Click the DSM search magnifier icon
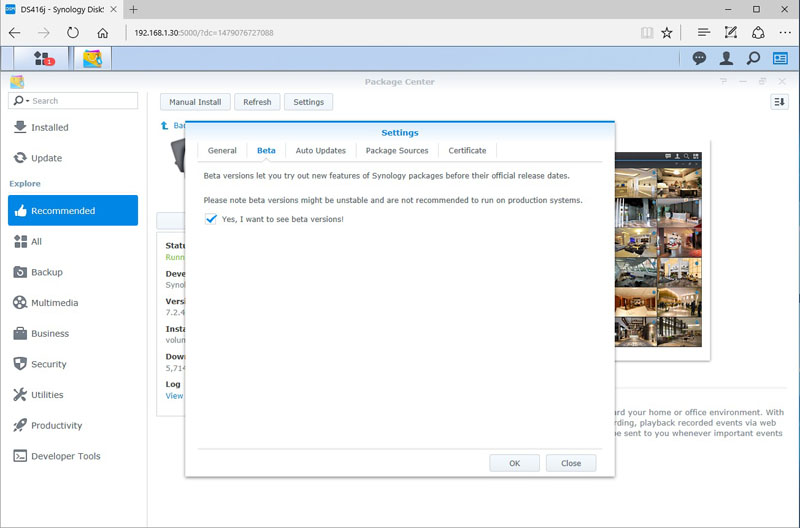This screenshot has height=528, width=800. click(753, 58)
